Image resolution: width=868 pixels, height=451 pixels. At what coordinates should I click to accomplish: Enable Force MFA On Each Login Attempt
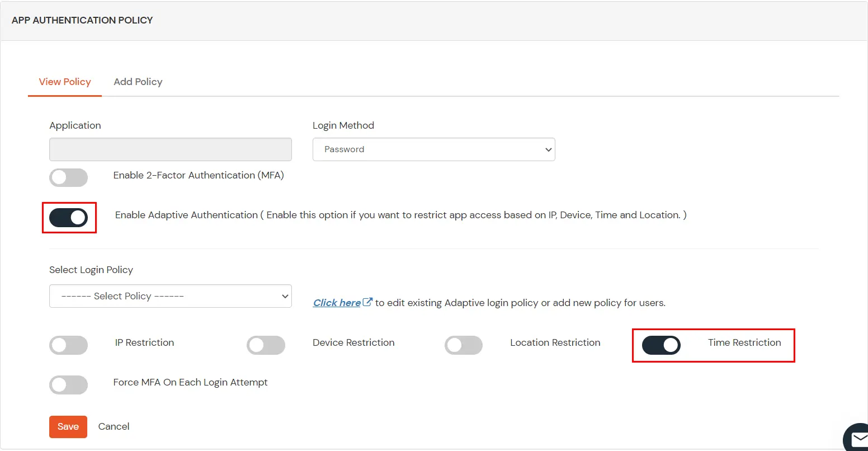(68, 385)
